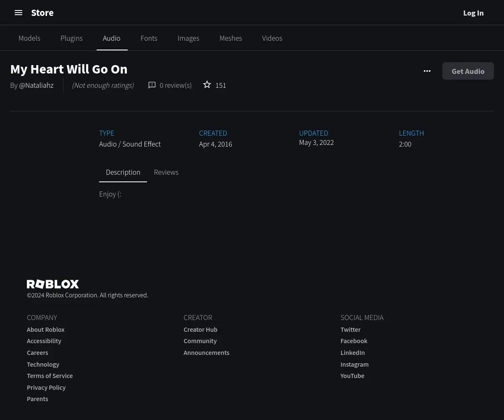Open the Careers footer link
Screen dimensions: 504x420
pyautogui.click(x=37, y=353)
